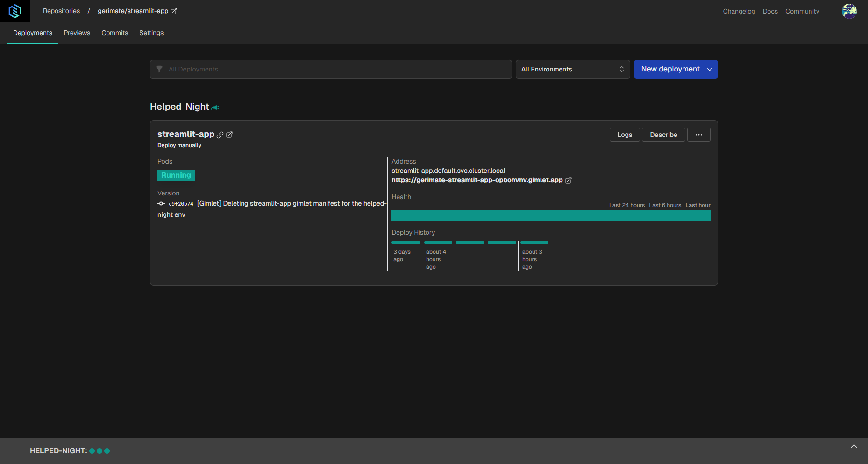Image resolution: width=868 pixels, height=464 pixels.
Task: Click streamlit-app deployment title
Action: click(x=186, y=134)
